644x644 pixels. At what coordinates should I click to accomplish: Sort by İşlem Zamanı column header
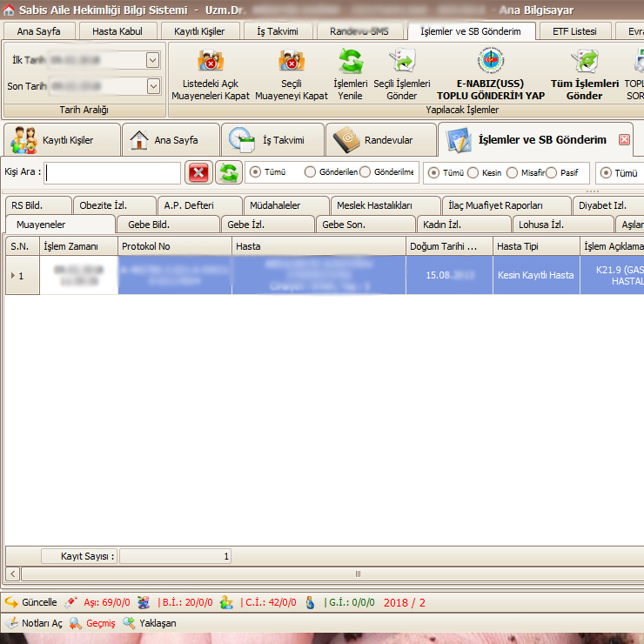[78, 246]
